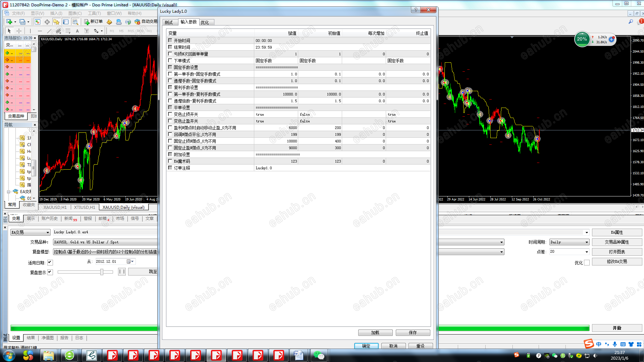Screen dimensions: 644x362
Task: Click the 加载 load button
Action: [x=375, y=333]
